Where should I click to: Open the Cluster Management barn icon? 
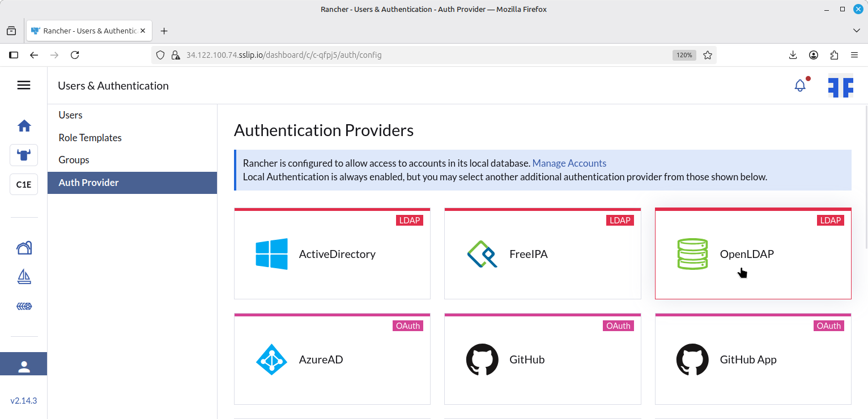coord(24,248)
